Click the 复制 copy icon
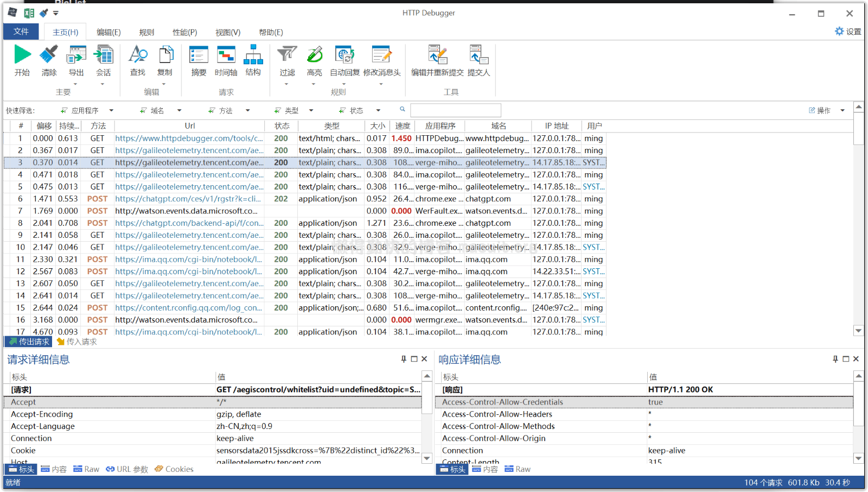Image resolution: width=868 pixels, height=492 pixels. coord(165,55)
